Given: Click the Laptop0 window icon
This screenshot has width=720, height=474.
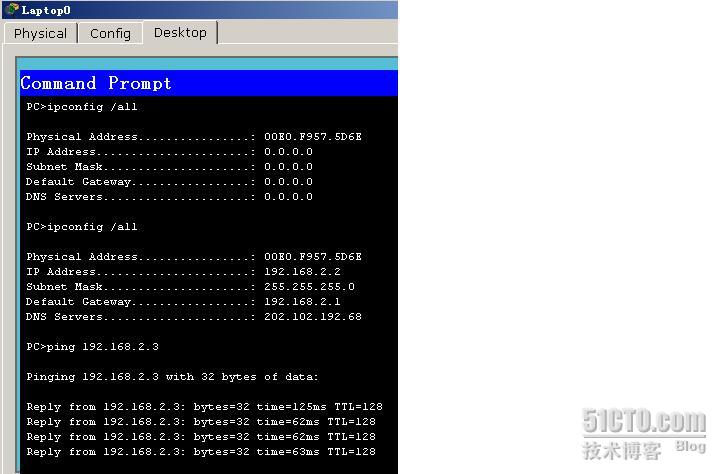Looking at the screenshot, I should coord(13,9).
